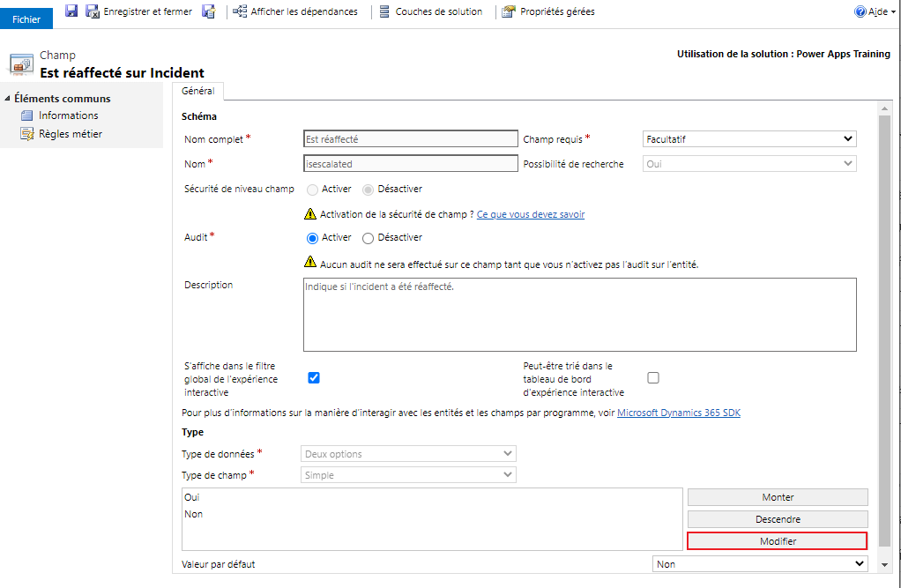
Task: Click the Save floppy disk icon
Action: tap(71, 11)
